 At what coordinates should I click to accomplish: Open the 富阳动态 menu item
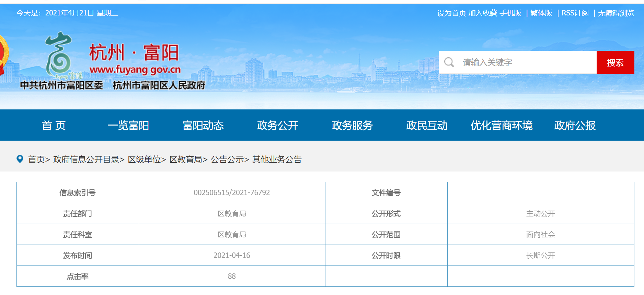tap(203, 126)
